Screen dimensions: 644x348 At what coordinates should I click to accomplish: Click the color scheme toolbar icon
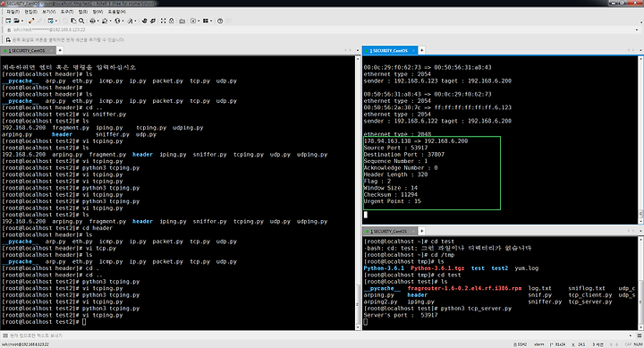[105, 21]
